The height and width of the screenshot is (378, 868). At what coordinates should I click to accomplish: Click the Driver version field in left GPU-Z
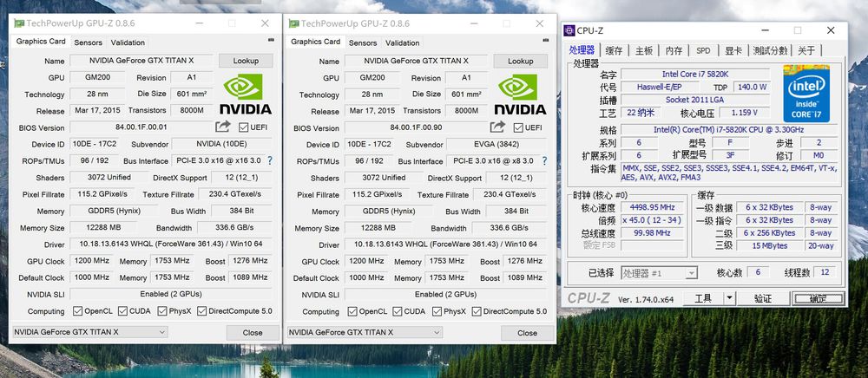click(x=170, y=244)
